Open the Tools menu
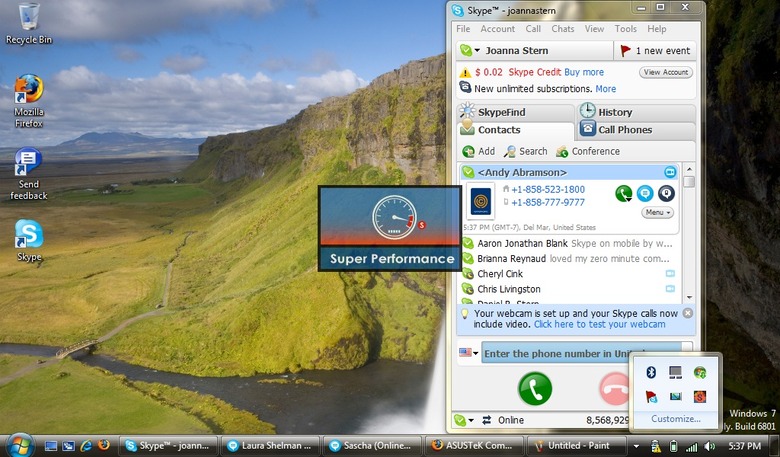 625,29
